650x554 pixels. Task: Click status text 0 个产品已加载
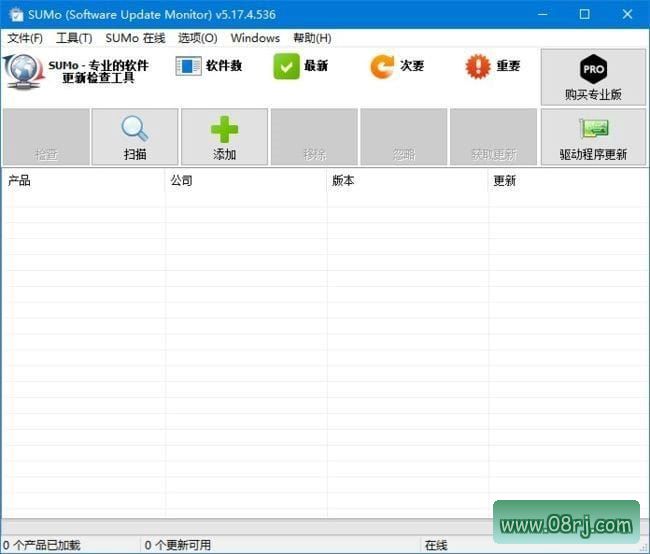coord(41,545)
